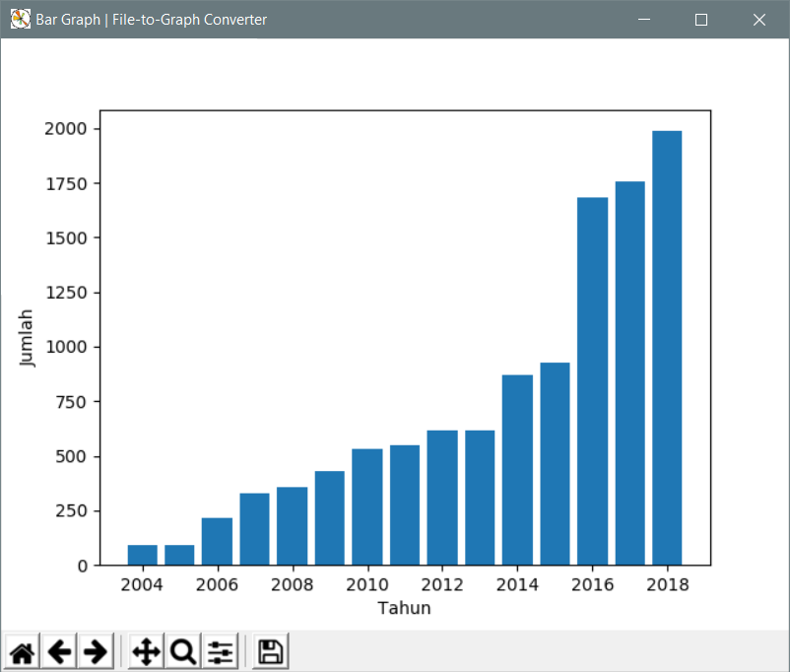Reset the view with the Home icon
This screenshot has width=790, height=672.
pyautogui.click(x=23, y=652)
